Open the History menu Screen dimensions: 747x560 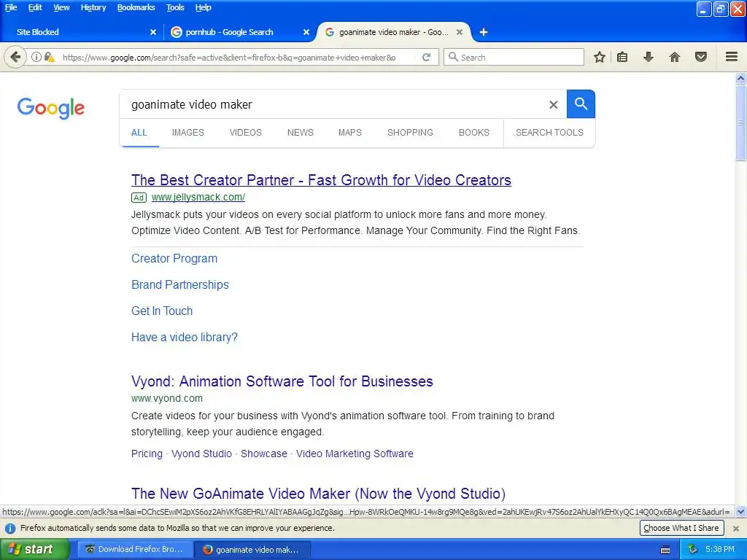(93, 7)
